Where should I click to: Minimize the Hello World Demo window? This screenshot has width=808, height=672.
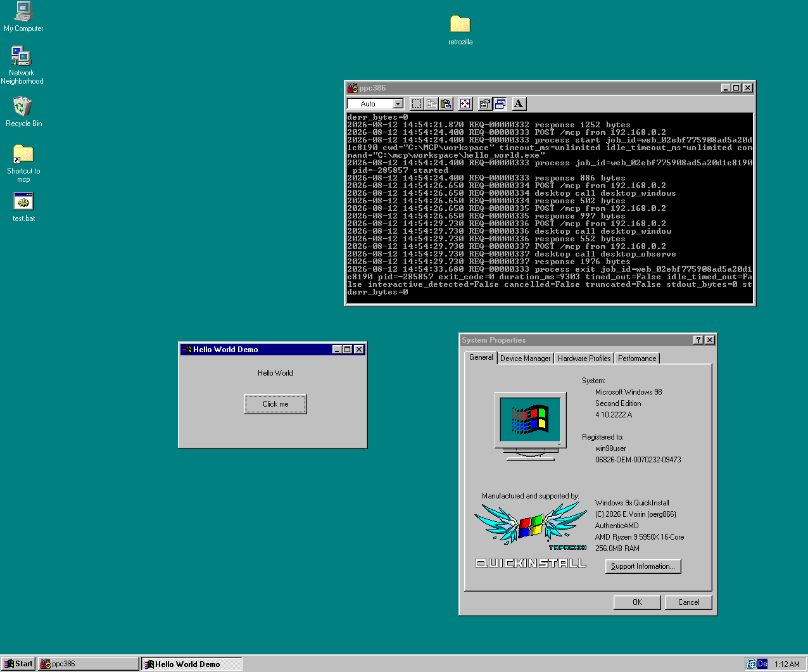[x=337, y=350]
